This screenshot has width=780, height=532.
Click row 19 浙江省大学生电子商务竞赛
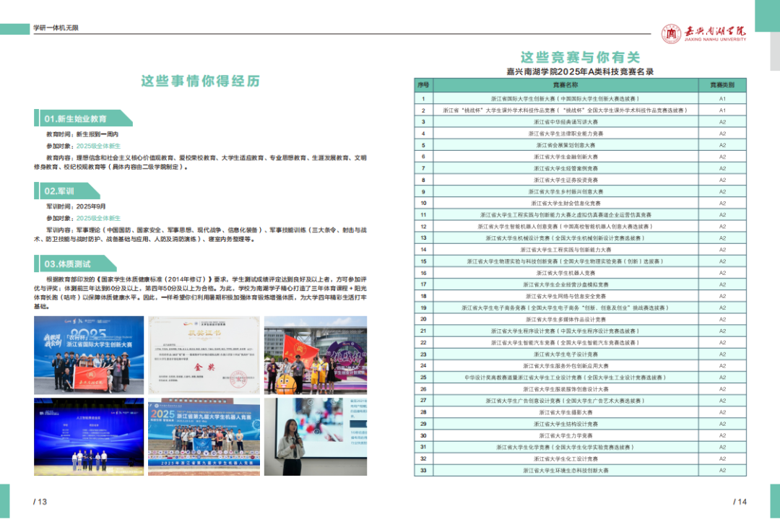tap(580, 308)
